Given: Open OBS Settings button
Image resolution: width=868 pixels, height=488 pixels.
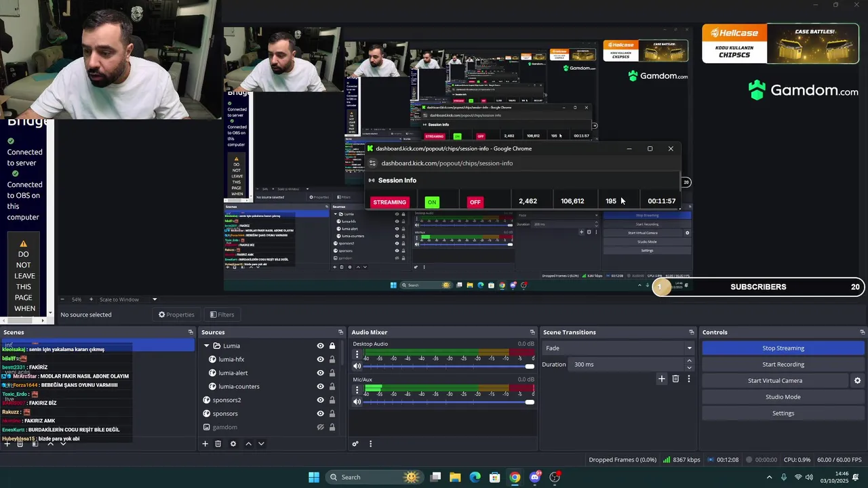Looking at the screenshot, I should point(783,413).
